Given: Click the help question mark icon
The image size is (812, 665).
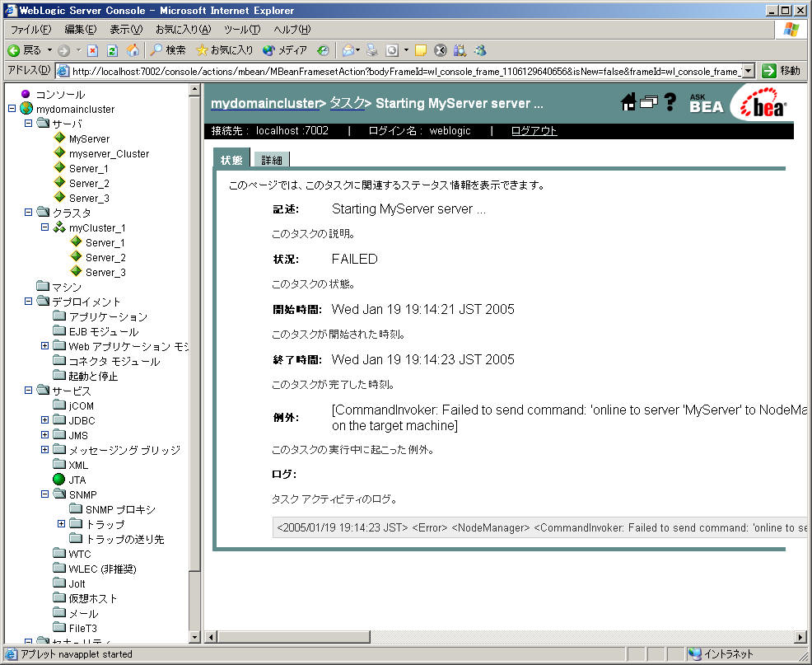Looking at the screenshot, I should coord(670,102).
